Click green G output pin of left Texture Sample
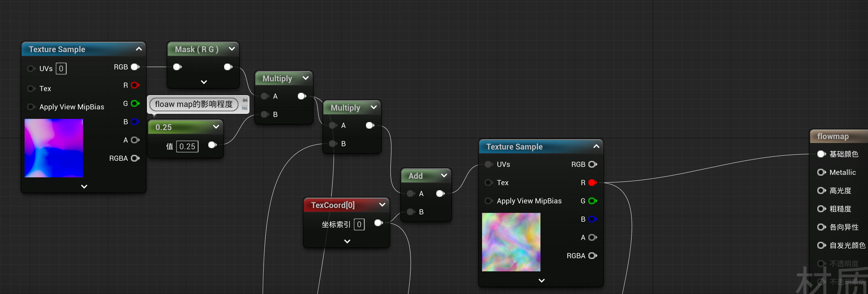 click(135, 103)
